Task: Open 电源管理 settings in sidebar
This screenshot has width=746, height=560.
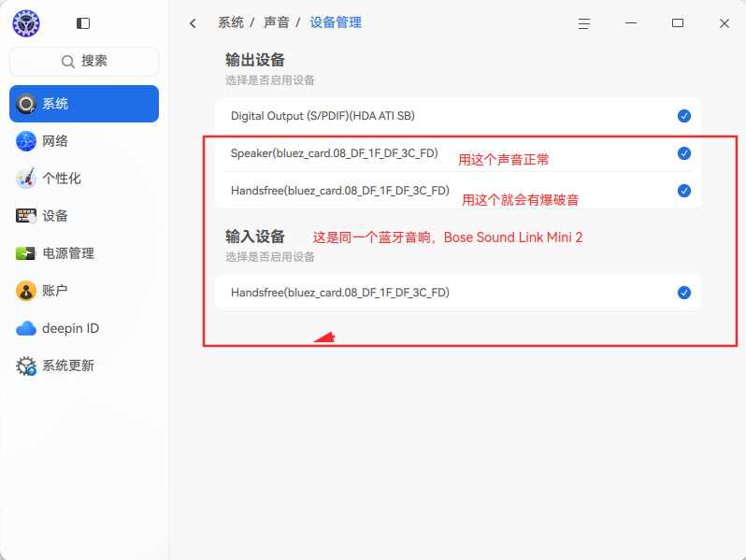Action: 84,253
